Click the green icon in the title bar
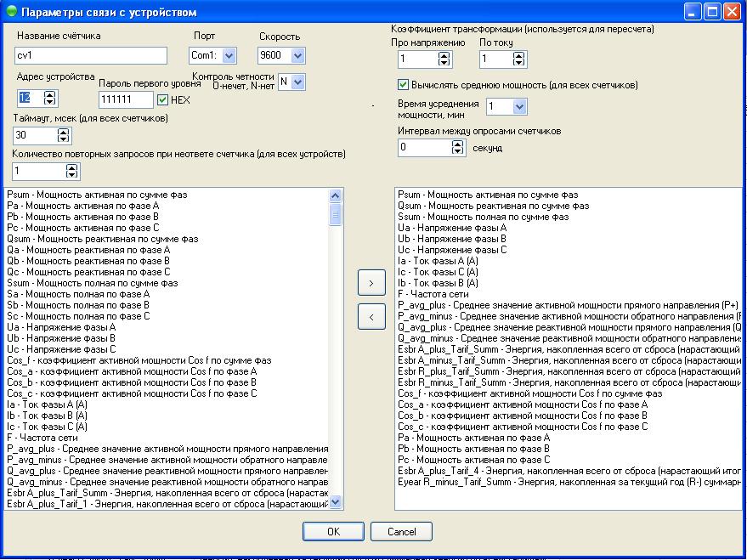Screen dimensions: 747x560 coord(9,12)
